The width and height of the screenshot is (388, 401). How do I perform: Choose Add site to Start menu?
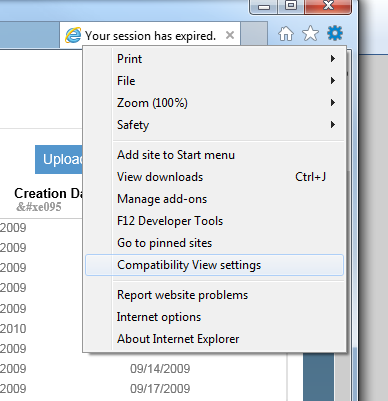pyautogui.click(x=215, y=155)
